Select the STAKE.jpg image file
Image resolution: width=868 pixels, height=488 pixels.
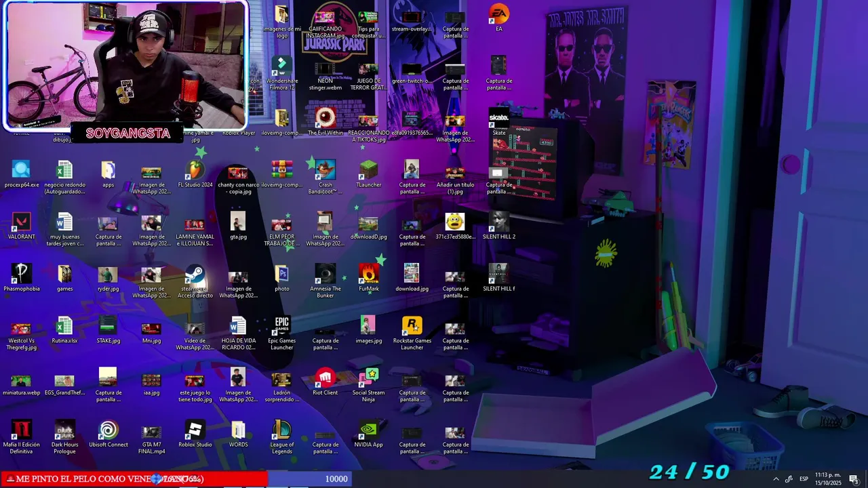click(x=108, y=330)
